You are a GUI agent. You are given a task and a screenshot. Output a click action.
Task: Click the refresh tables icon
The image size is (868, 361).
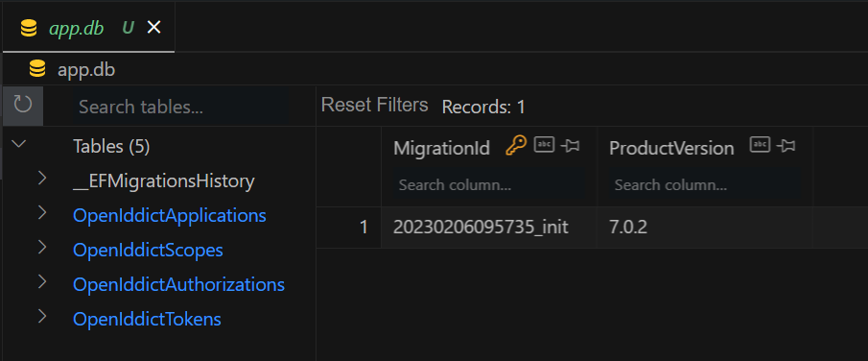[23, 105]
